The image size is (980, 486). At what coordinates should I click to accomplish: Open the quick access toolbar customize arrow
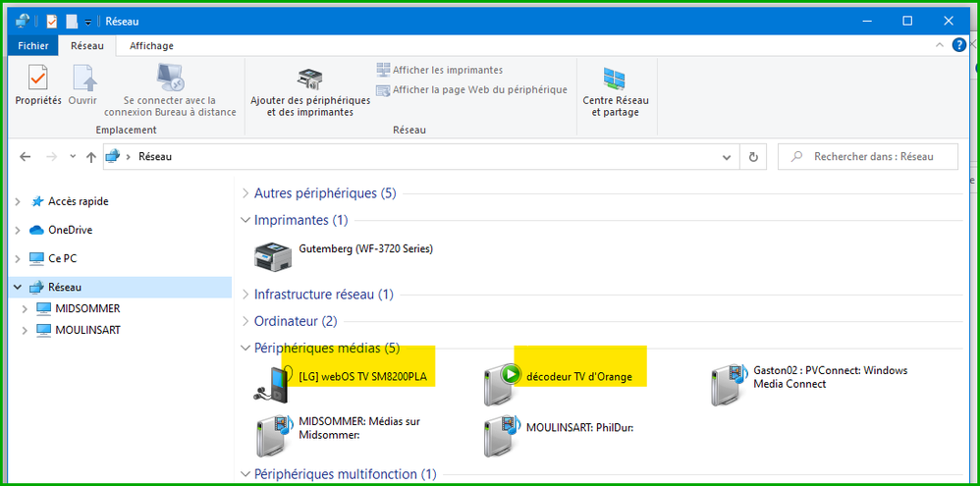click(x=88, y=22)
